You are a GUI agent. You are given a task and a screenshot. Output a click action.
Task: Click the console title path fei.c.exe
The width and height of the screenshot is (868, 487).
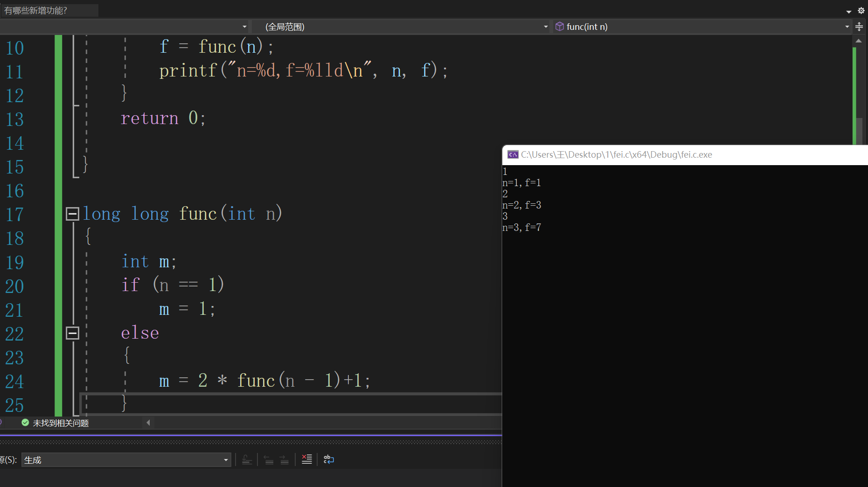[617, 154]
